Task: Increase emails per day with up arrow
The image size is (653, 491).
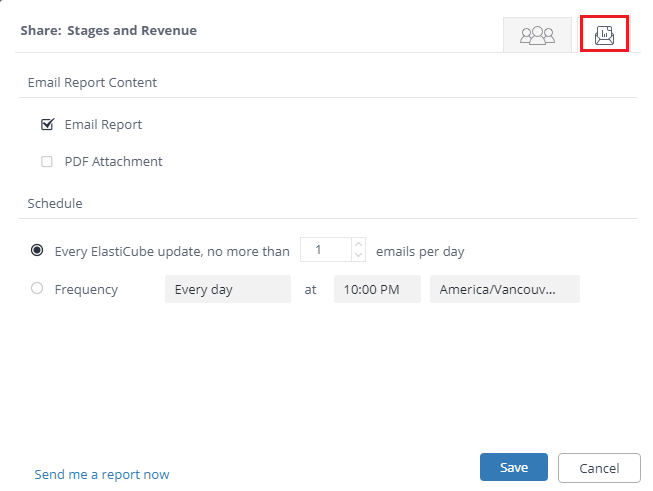Action: 359,245
